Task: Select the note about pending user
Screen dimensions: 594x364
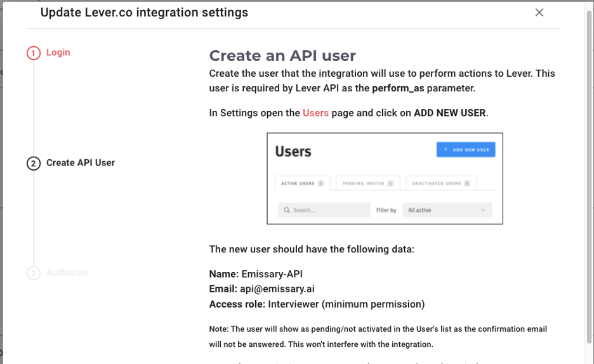Action: pos(378,337)
